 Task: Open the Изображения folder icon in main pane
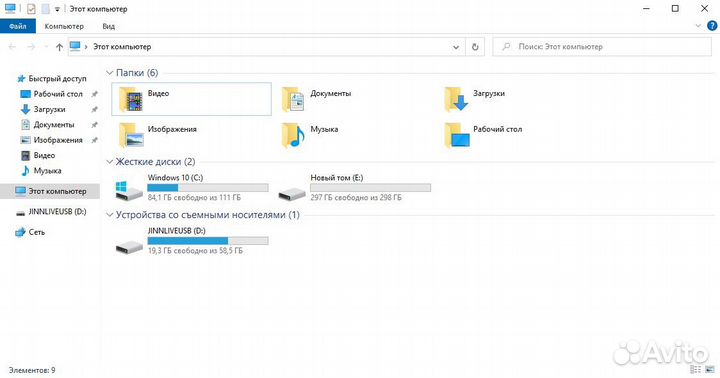click(130, 135)
